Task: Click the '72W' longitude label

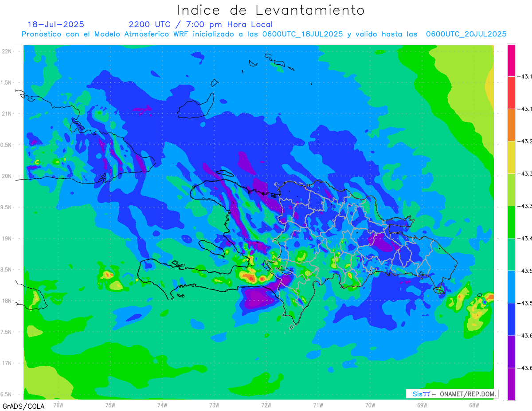Action: [266, 405]
